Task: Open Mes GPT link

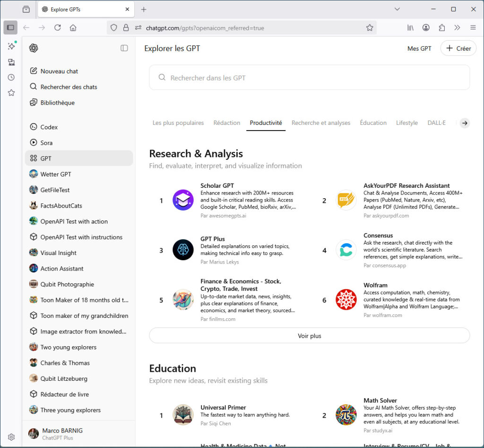Action: (x=419, y=48)
